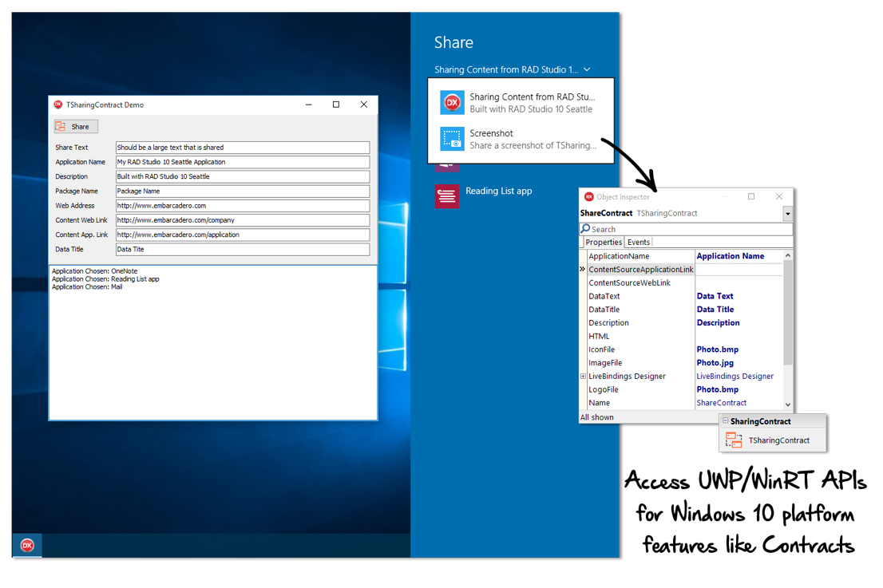Select the Description property in Object Inspector
This screenshot has width=883, height=588.
tap(640, 323)
